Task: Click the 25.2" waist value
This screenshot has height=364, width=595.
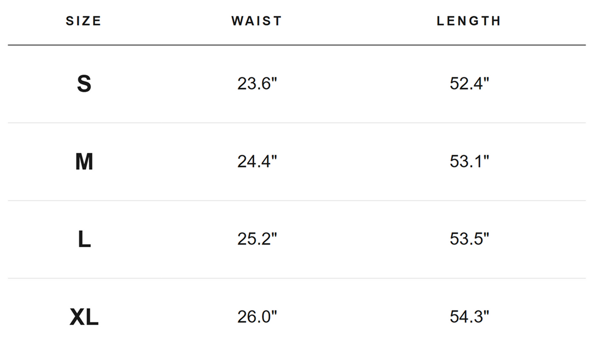Action: (x=257, y=239)
